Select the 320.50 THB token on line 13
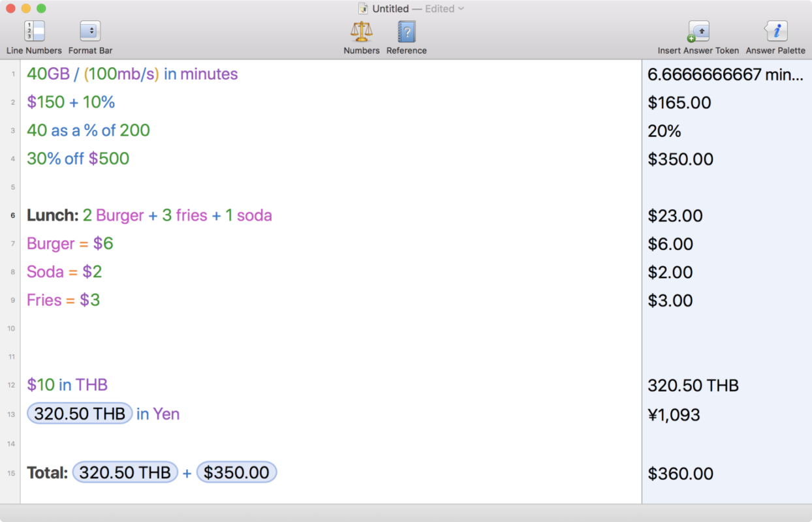Screen dimensions: 812x522 coord(80,414)
